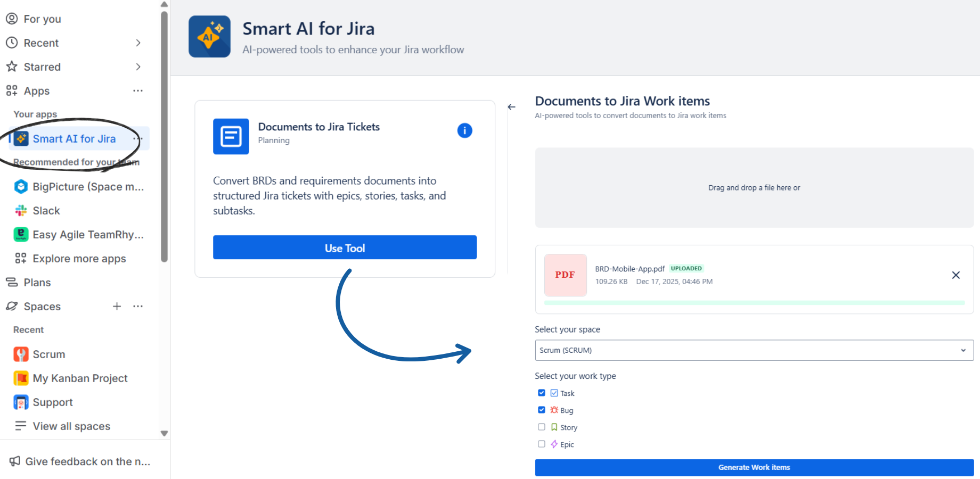Click the Generate Work items button
Image resolution: width=980 pixels, height=479 pixels.
754,467
